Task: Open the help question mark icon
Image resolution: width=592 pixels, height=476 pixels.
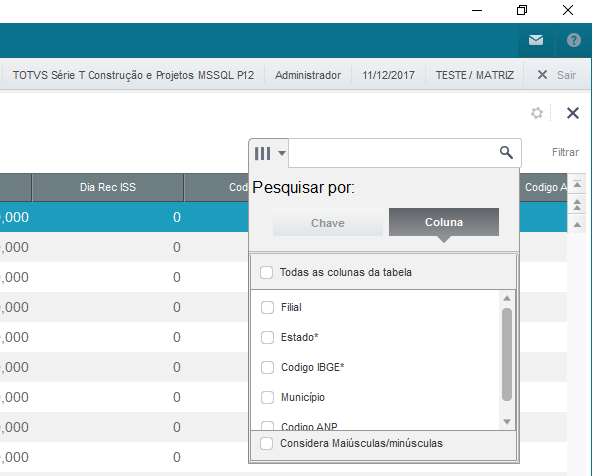Action: click(574, 40)
